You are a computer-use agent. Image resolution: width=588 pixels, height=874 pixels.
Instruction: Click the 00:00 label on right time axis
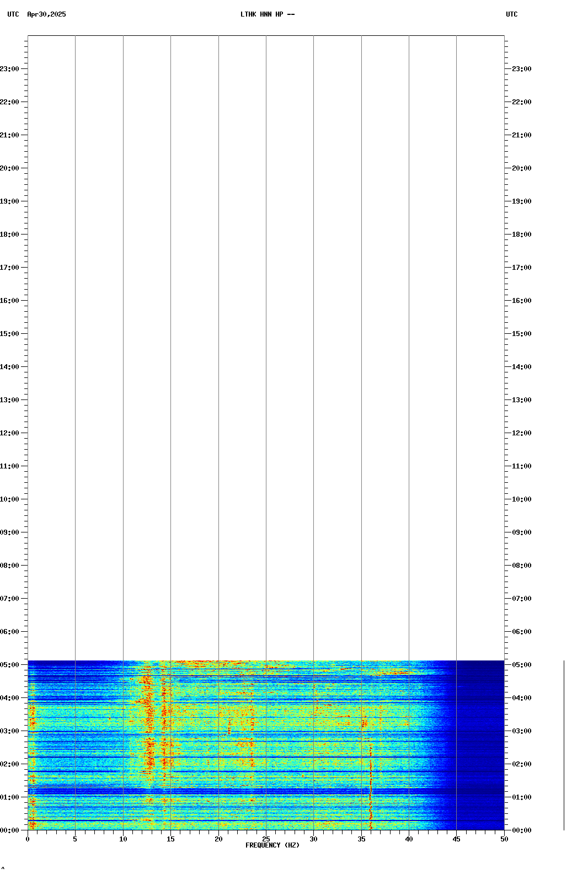(x=522, y=830)
